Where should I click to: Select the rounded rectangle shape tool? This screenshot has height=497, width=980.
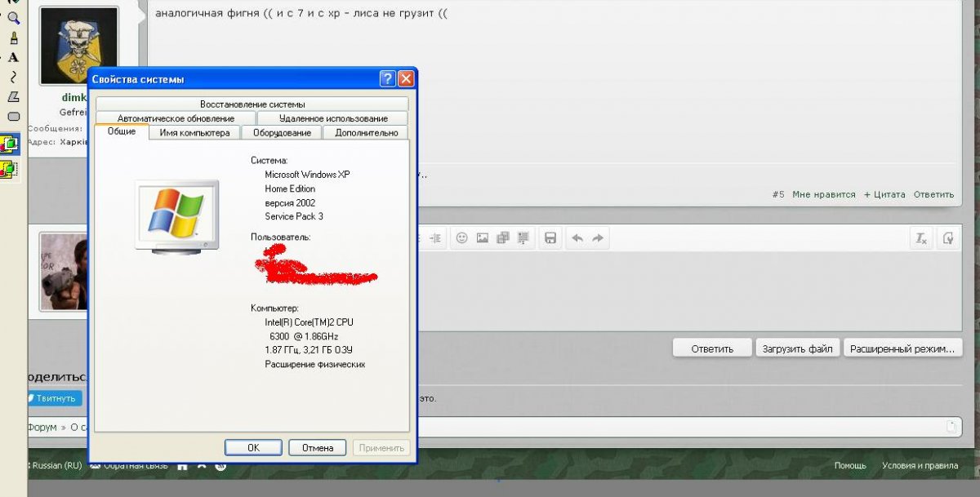point(13,117)
